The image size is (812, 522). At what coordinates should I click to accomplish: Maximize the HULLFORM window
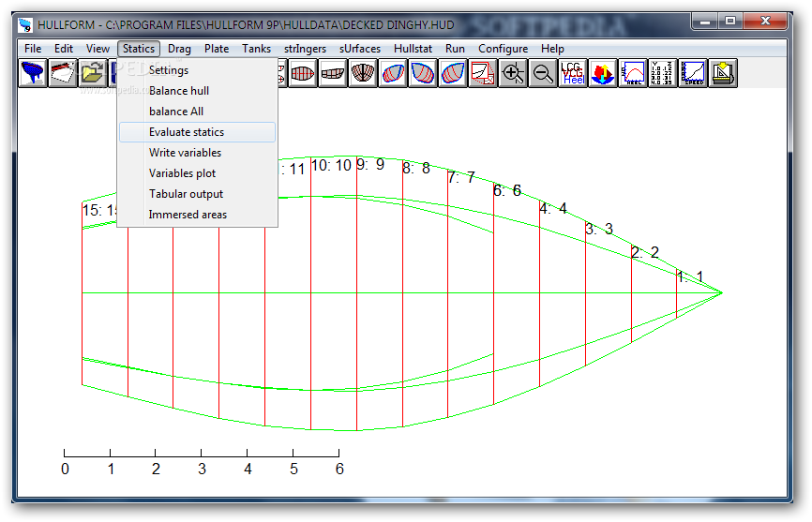point(730,22)
